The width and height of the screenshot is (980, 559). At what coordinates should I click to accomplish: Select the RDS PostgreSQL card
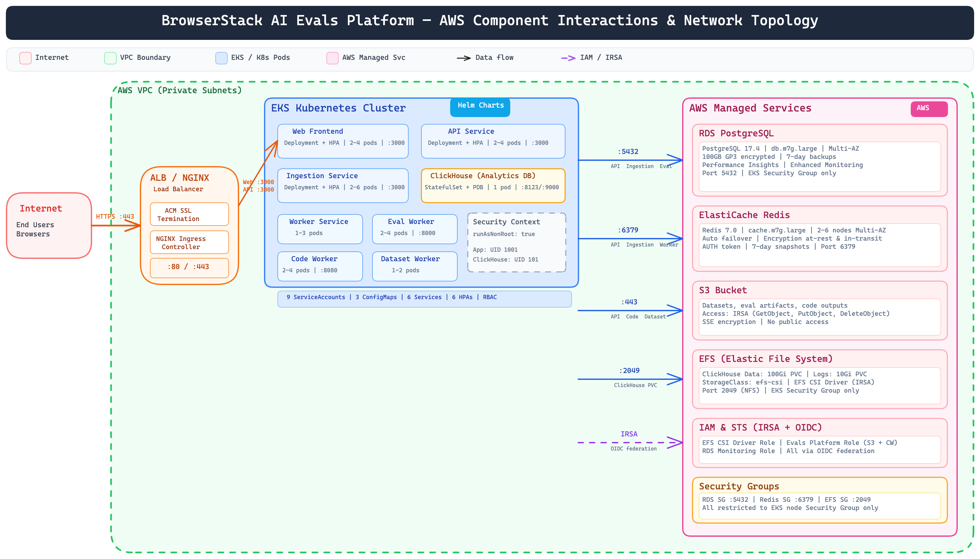(x=820, y=160)
